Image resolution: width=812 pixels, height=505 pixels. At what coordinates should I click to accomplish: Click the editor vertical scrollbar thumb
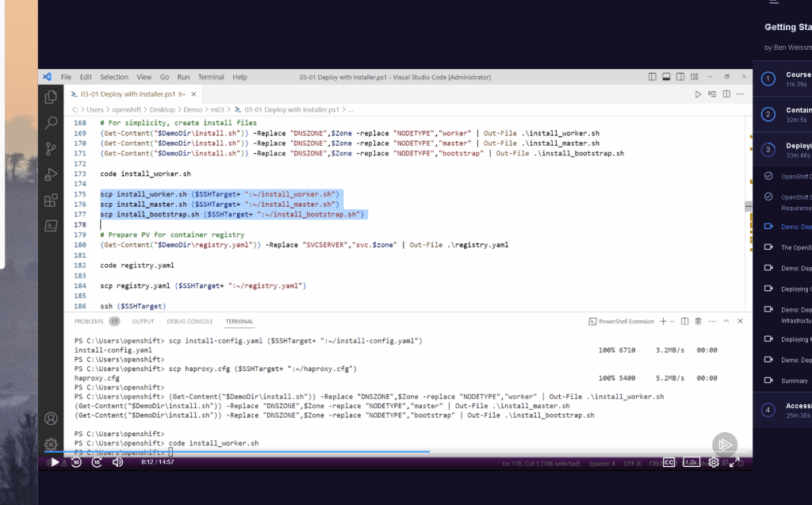coord(749,205)
